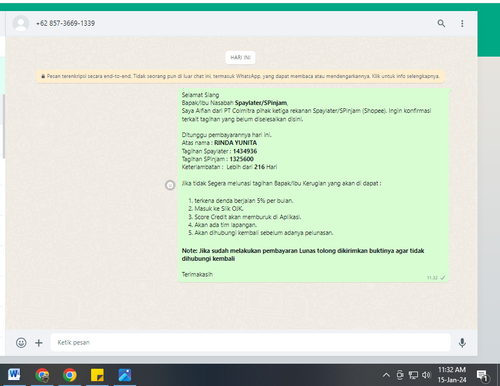
Task: Show hidden system tray icons chevron
Action: click(x=386, y=375)
